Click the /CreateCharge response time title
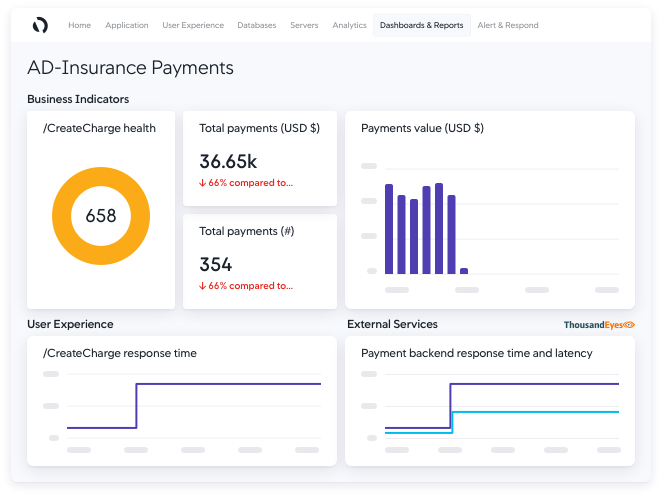The height and width of the screenshot is (496, 662). (120, 353)
